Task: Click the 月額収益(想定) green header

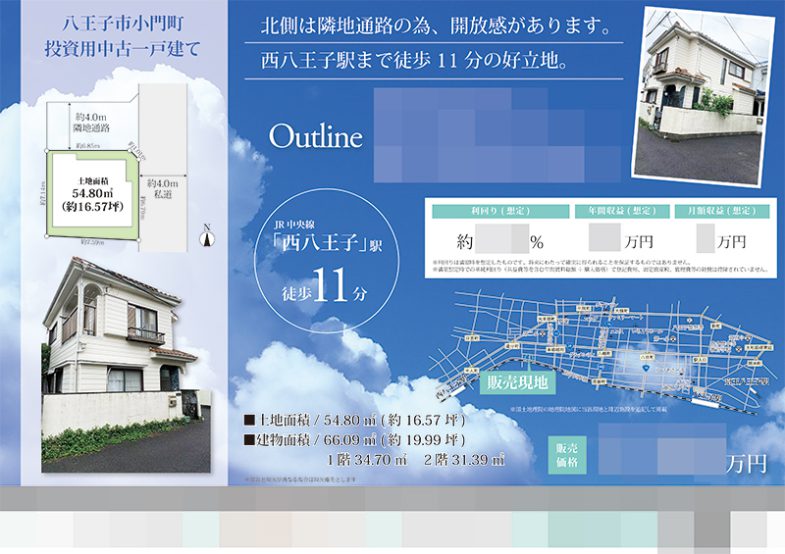Action: pos(728,211)
